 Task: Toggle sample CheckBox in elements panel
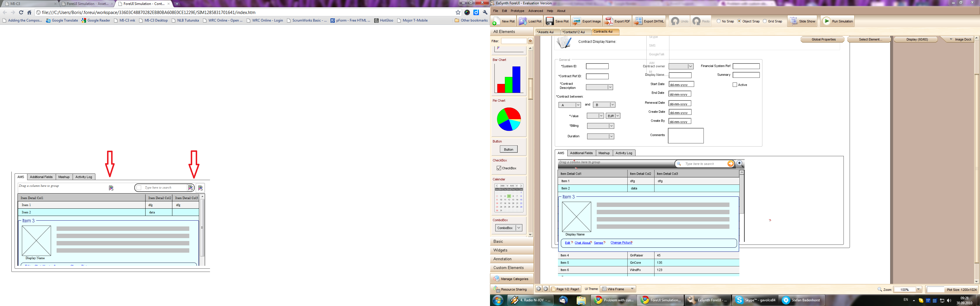point(499,168)
